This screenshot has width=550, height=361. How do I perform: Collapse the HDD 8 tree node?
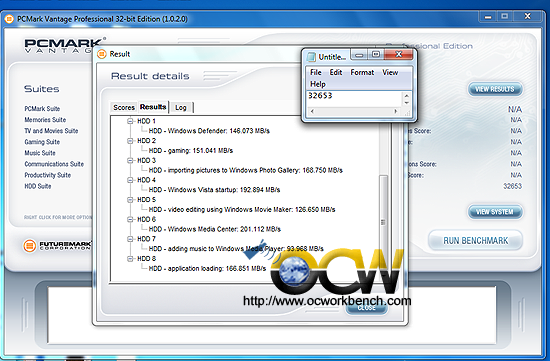tap(130, 259)
